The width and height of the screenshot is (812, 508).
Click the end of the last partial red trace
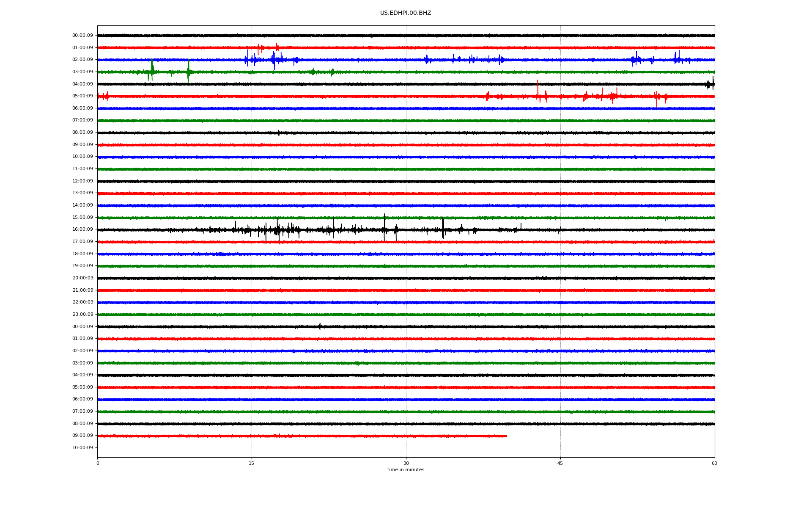(x=506, y=436)
